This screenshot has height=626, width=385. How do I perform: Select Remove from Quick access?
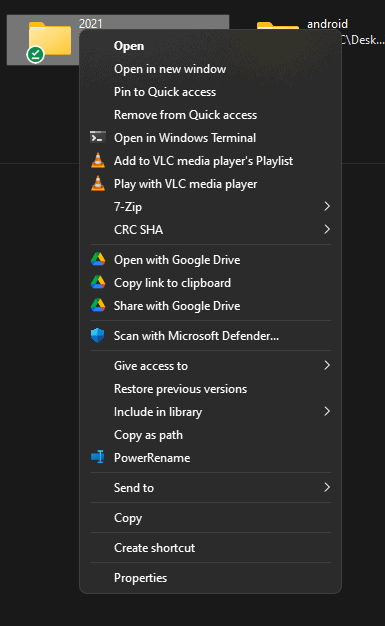point(210,115)
